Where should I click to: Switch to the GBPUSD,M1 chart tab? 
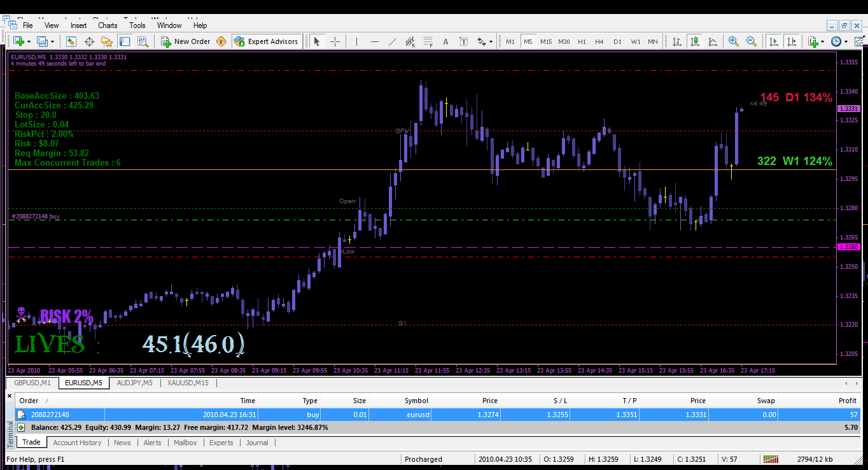tap(32, 383)
